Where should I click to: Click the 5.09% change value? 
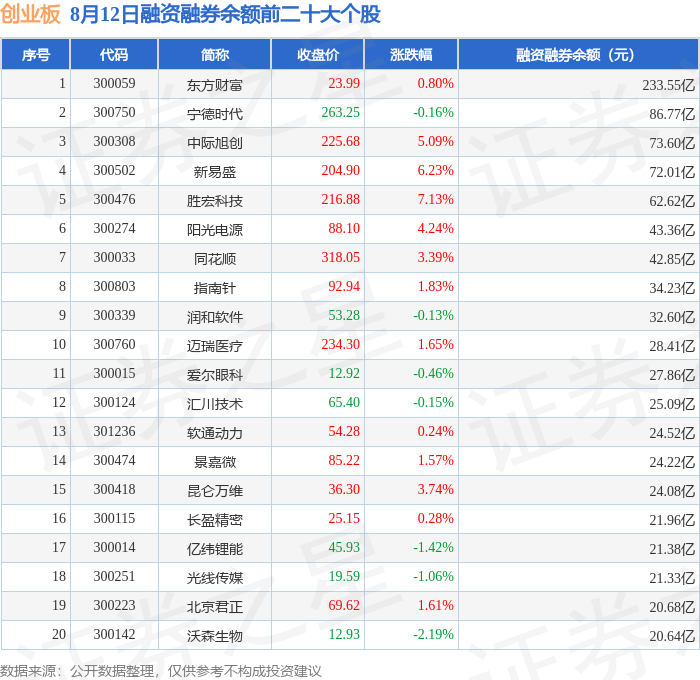tap(435, 142)
